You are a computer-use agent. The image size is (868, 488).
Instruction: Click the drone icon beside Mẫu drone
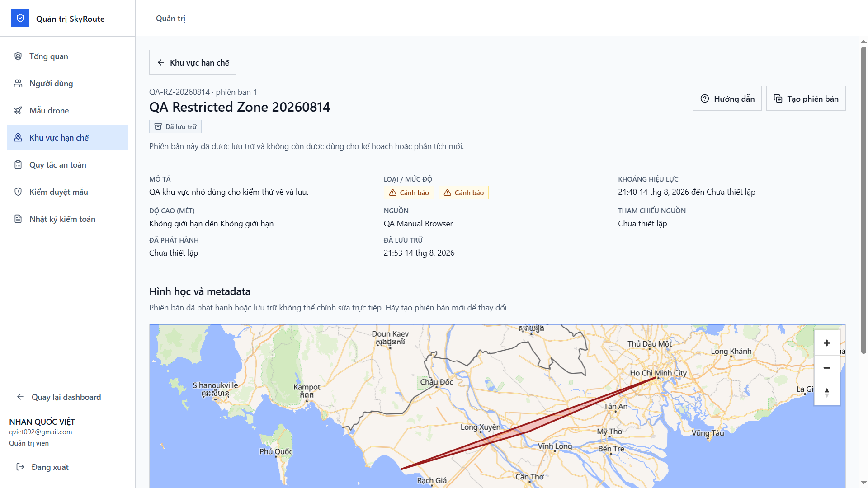tap(18, 110)
